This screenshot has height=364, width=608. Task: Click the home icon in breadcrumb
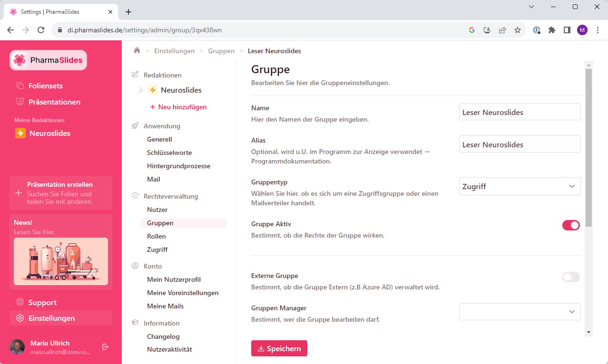(137, 50)
